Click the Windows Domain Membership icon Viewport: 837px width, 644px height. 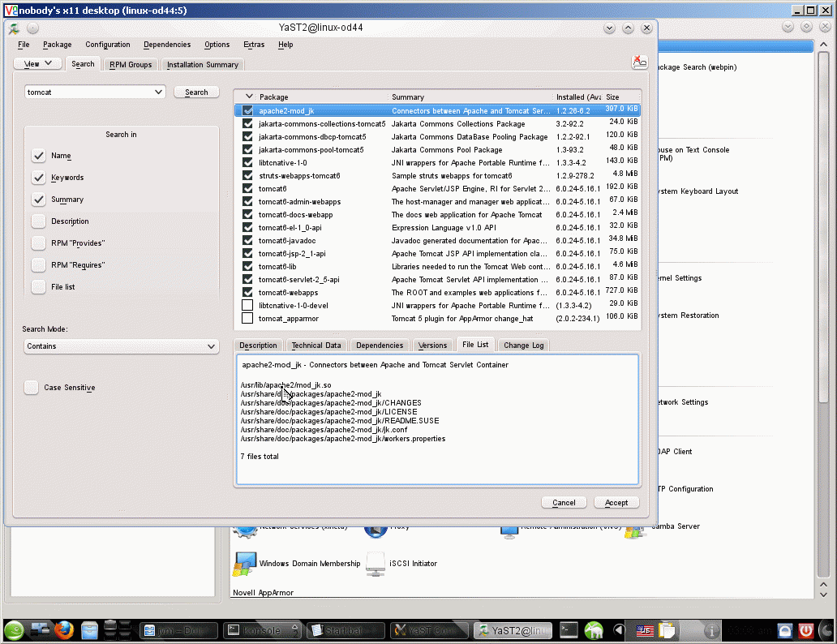coord(244,564)
